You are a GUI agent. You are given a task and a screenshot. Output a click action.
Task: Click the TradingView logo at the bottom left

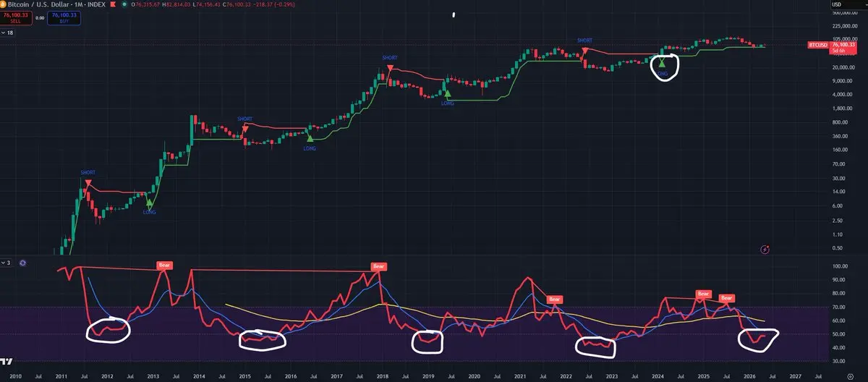click(x=7, y=361)
